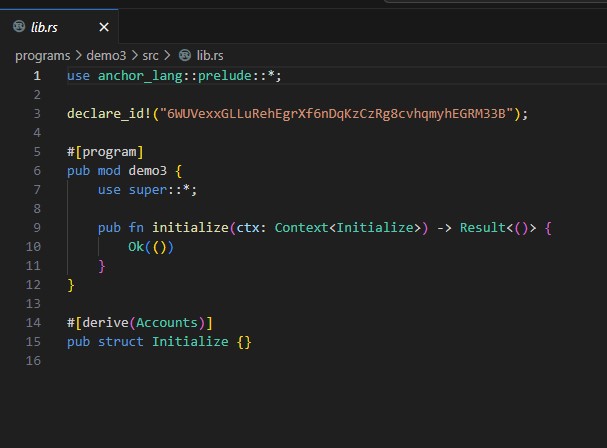Click function name 'initialize' on line 9
Image resolution: width=607 pixels, height=448 pixels.
tap(190, 228)
